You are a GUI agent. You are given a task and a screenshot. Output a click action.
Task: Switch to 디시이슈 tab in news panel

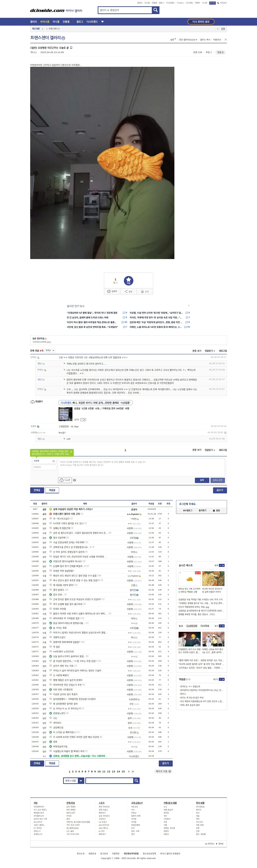205,626
